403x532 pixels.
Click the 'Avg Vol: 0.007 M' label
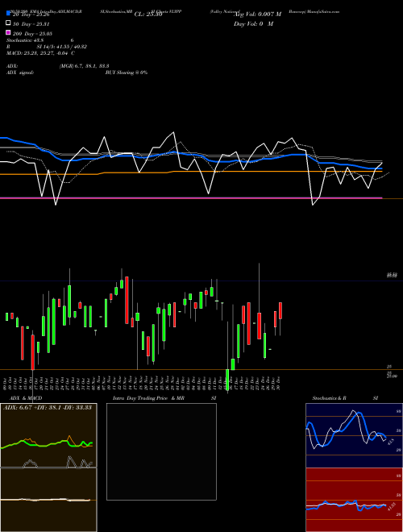click(258, 15)
